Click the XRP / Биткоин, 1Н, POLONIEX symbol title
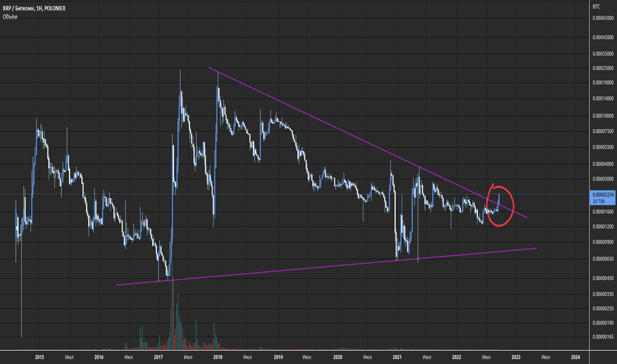Screen dimensions: 617x364 pos(34,8)
